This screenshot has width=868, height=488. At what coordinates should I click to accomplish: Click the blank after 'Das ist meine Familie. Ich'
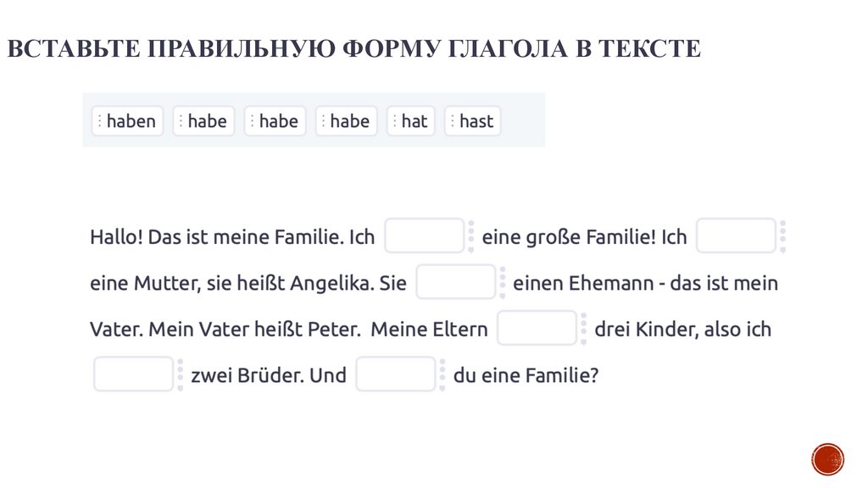424,236
